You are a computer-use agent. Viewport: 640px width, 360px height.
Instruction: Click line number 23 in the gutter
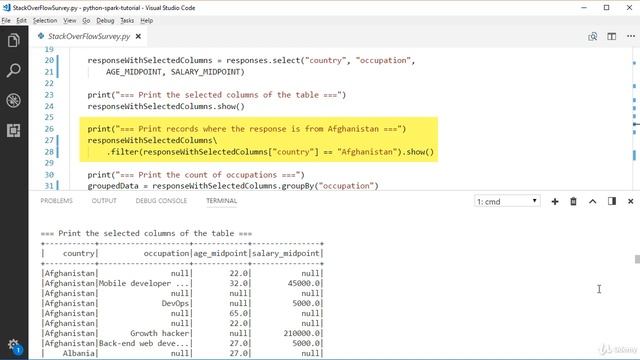click(x=49, y=95)
